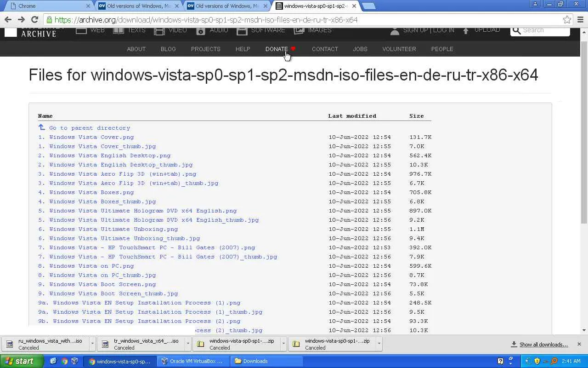588x368 pixels.
Task: Open Setup Installation Process (1).png link
Action: click(139, 303)
